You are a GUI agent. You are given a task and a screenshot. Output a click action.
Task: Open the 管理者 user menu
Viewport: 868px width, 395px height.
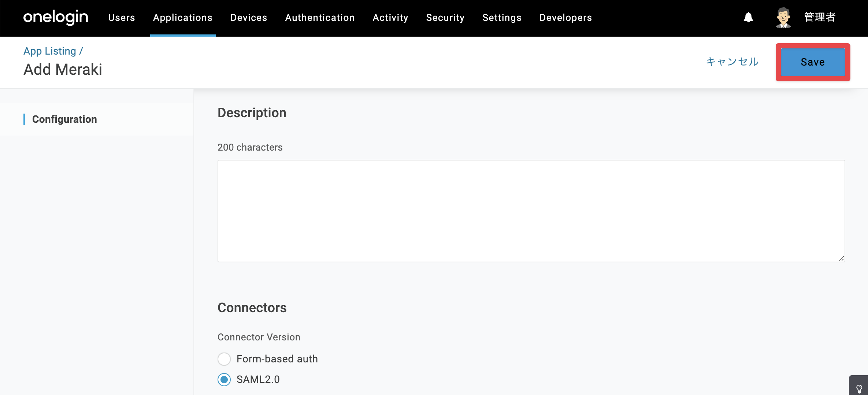[x=820, y=17]
